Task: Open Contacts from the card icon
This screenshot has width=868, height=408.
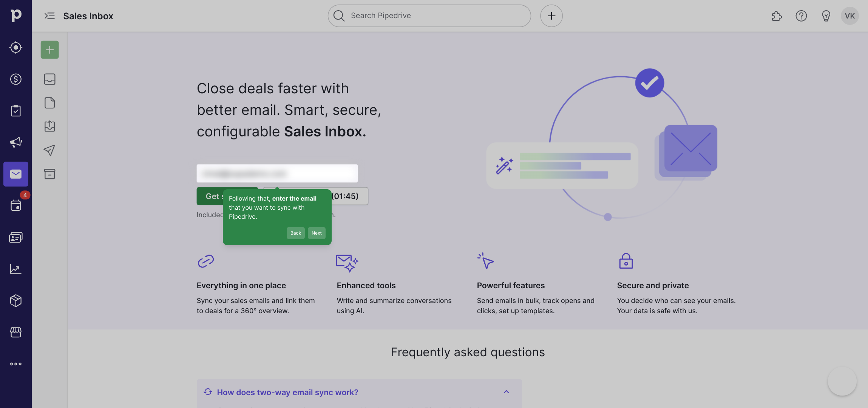Action: 16,237
